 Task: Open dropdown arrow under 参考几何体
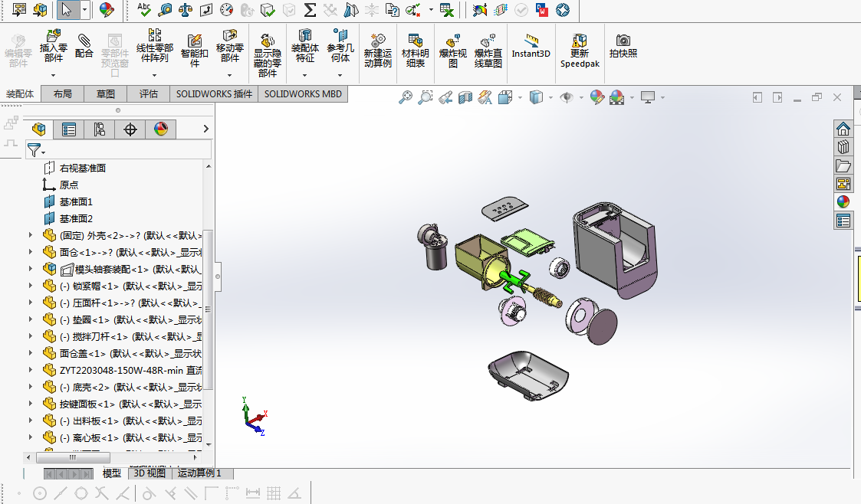click(x=340, y=75)
